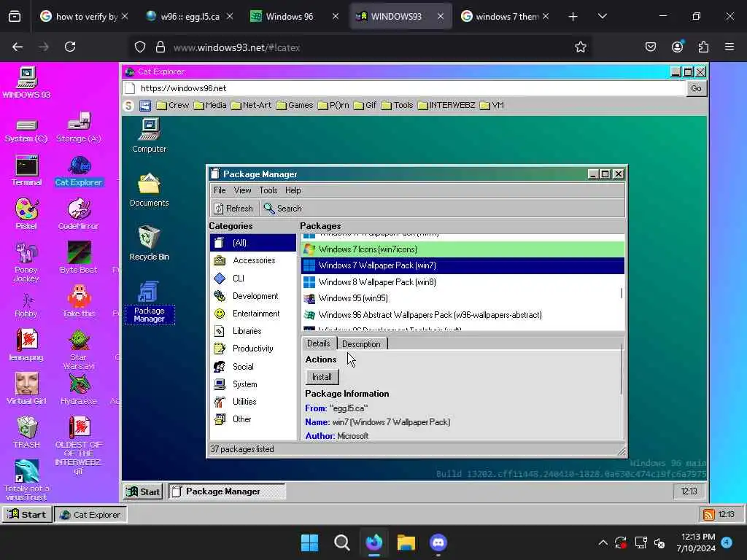Image resolution: width=747 pixels, height=560 pixels.
Task: Select the Windows 8 Wallpaper Pack package
Action: (x=462, y=282)
